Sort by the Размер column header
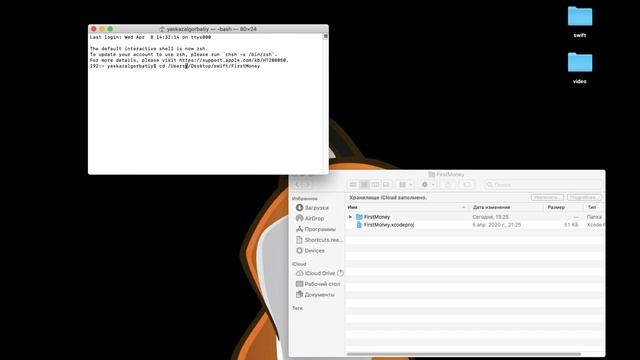This screenshot has height=360, width=640. (x=563, y=207)
